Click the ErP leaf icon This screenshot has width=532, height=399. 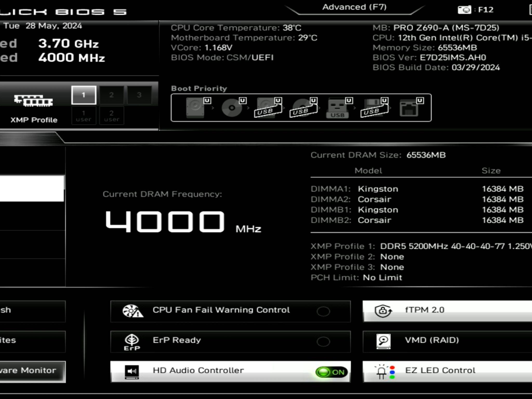coord(132,342)
